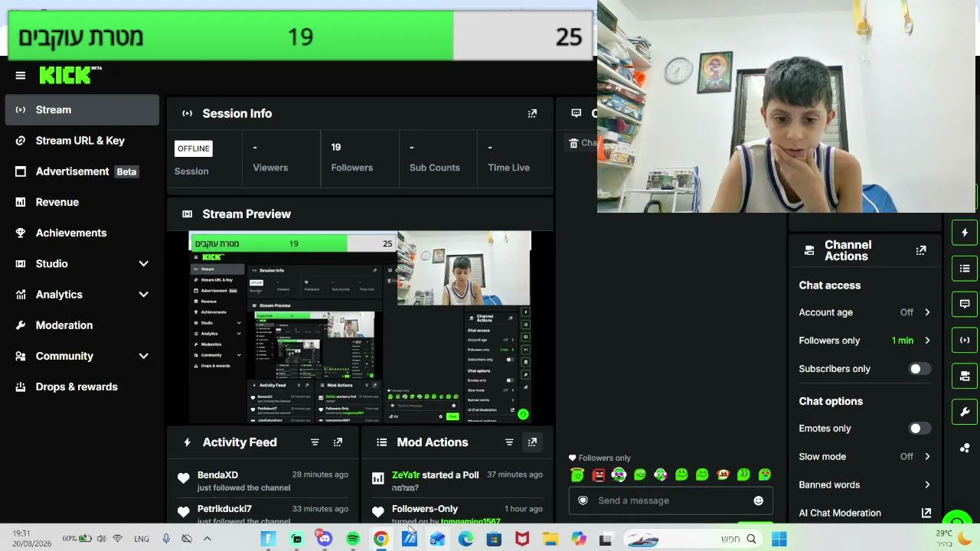Viewport: 980px width, 551px height.
Task: Click the Stream Preview thumbnail
Action: pos(360,327)
